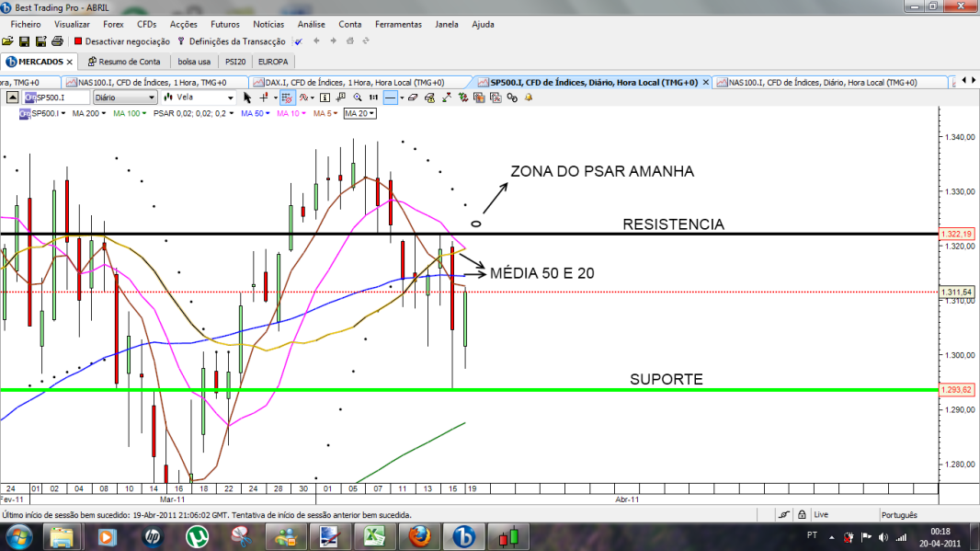Click Desactivar negociação button

[x=122, y=41]
